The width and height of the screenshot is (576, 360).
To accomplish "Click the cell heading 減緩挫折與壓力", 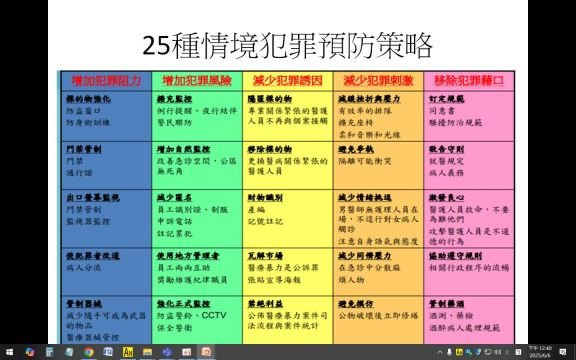I will [369, 99].
